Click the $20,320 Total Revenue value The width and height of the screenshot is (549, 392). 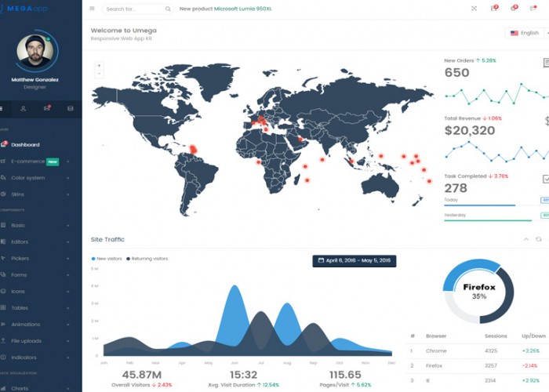(470, 130)
